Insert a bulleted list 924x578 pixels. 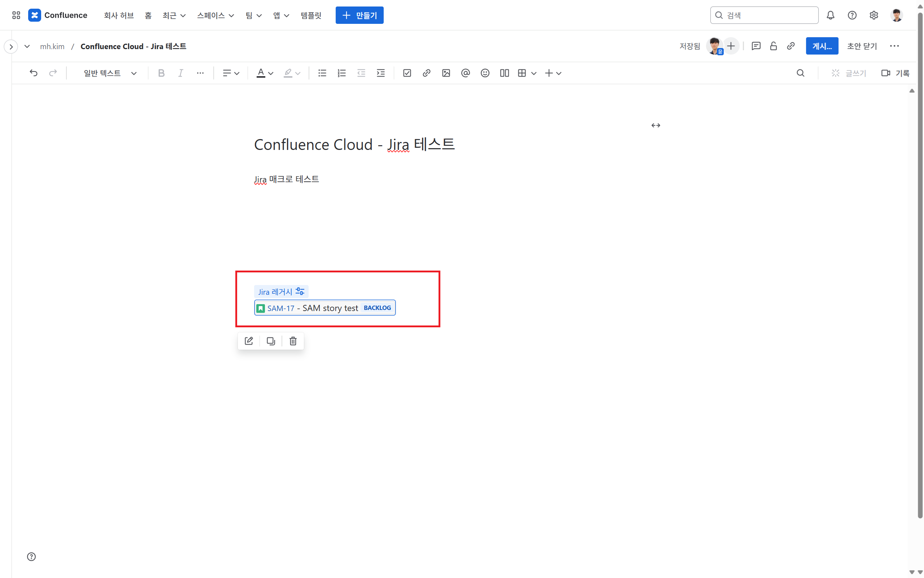pyautogui.click(x=322, y=73)
